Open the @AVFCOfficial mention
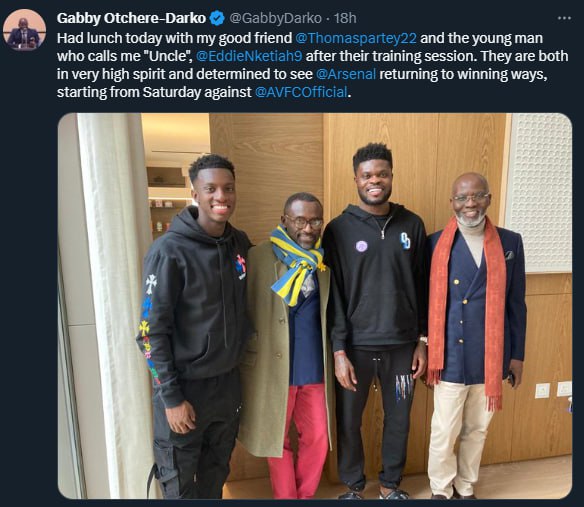Image resolution: width=584 pixels, height=507 pixels. (301, 92)
